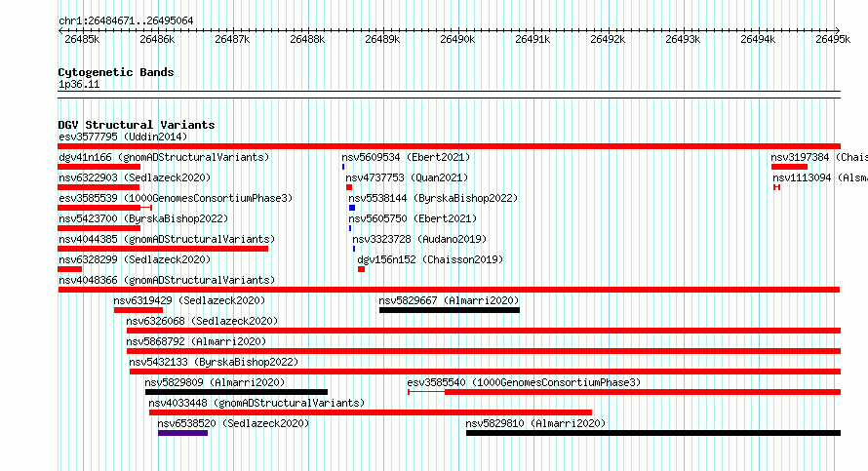Click the black bar under nsv5829809

pos(236,392)
